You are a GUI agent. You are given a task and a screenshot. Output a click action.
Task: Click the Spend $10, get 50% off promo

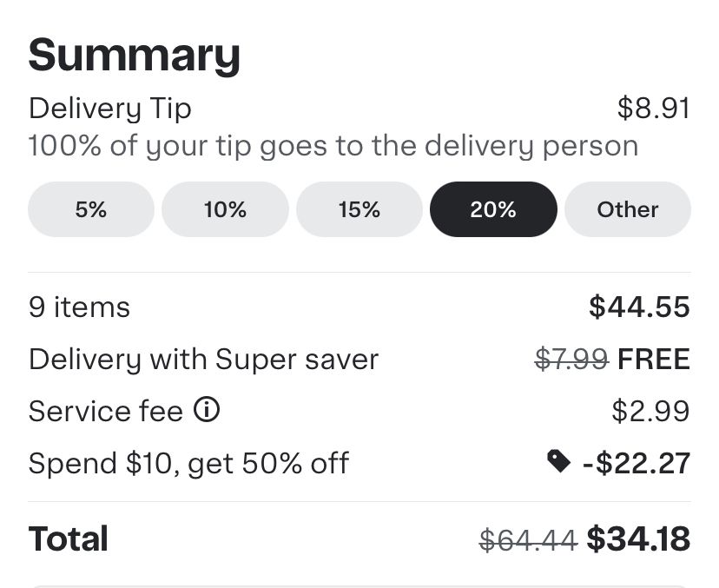coord(188,463)
